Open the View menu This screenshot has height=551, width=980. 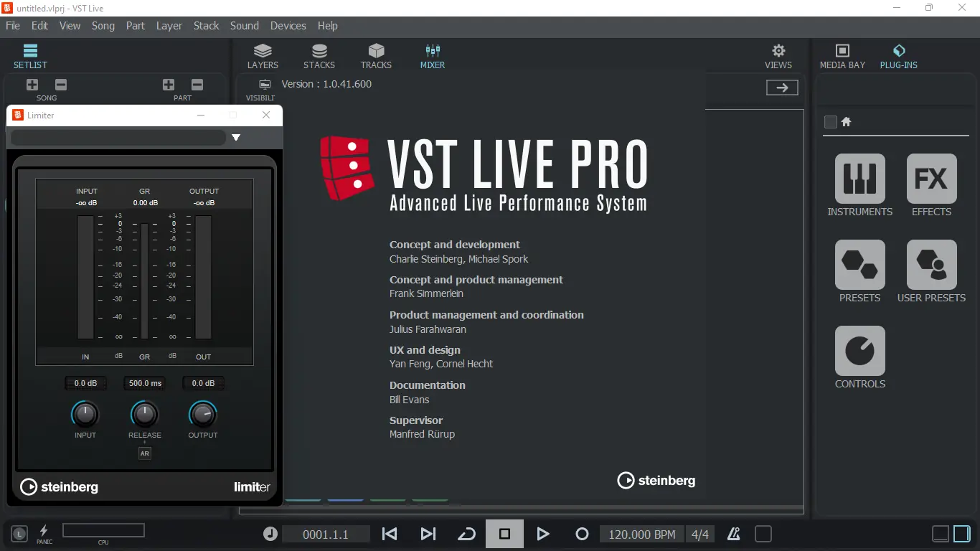[x=70, y=26]
